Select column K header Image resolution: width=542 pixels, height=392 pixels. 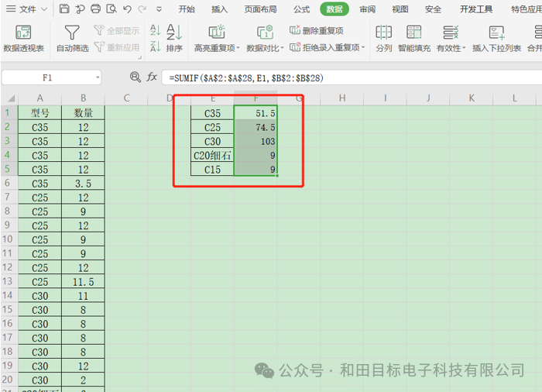tap(472, 98)
